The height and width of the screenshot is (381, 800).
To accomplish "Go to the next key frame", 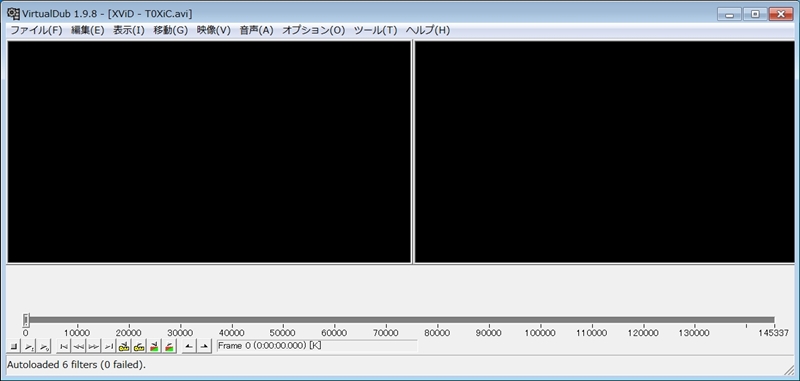I will coord(139,346).
